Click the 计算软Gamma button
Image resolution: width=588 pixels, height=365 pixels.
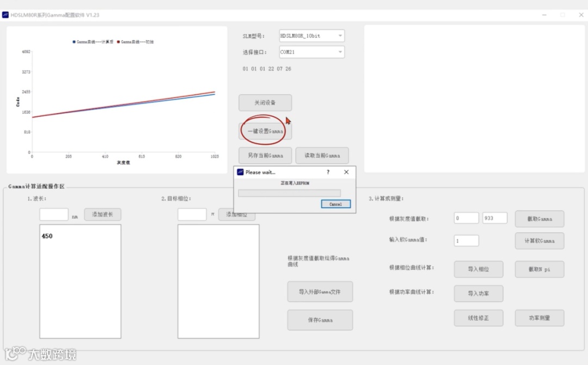[x=539, y=240]
